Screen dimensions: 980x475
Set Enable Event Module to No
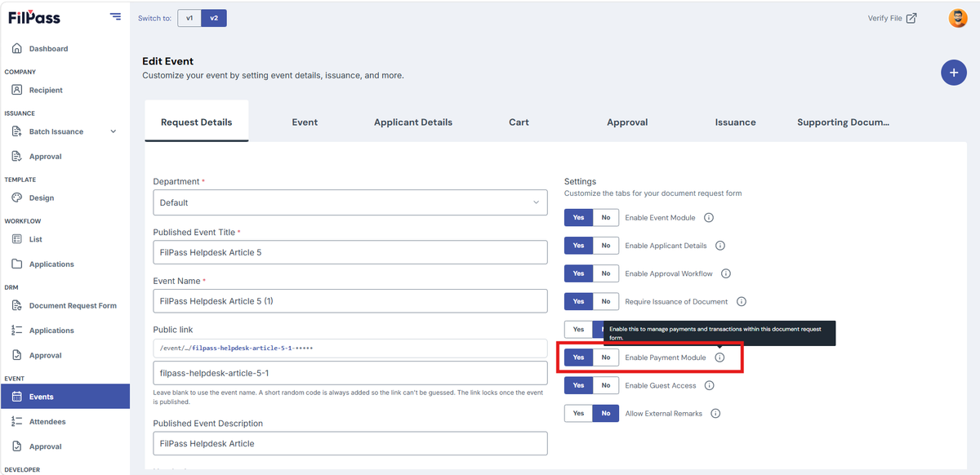click(x=606, y=218)
